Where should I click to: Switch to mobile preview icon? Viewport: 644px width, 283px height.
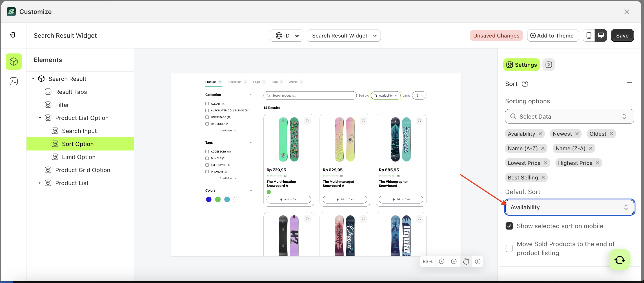[x=589, y=35]
